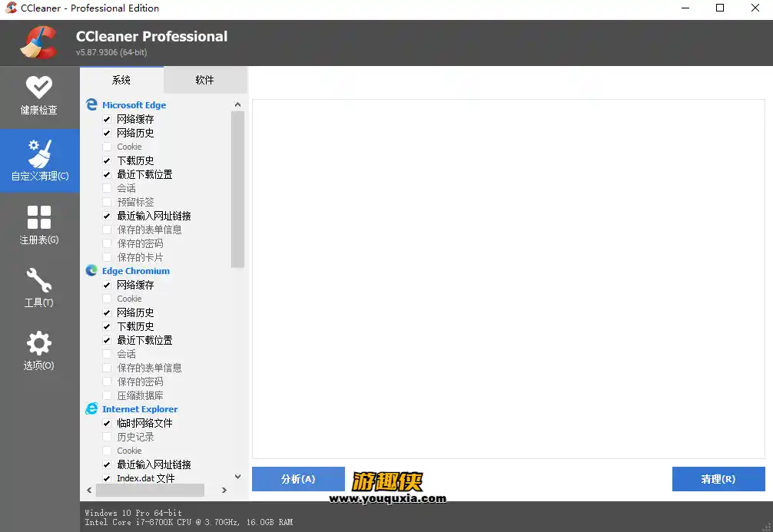Viewport: 773px width, 532px height.
Task: Click the Windows 10 Pro 64-bit system info
Action: click(133, 513)
